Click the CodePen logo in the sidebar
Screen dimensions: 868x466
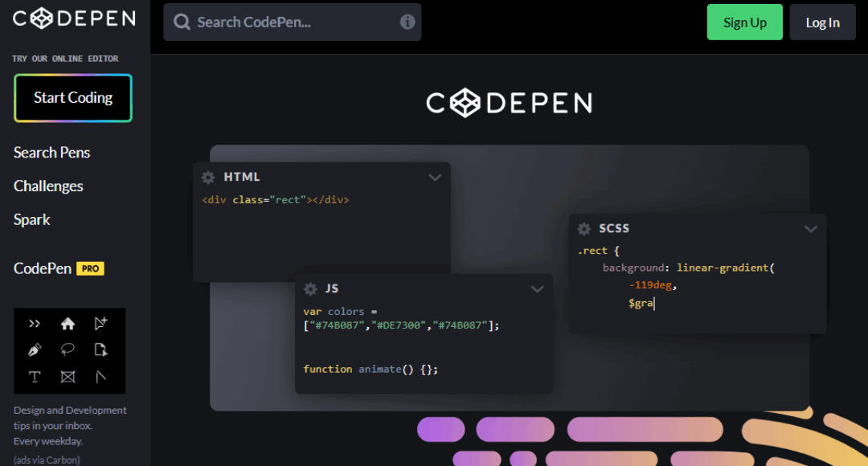pos(73,18)
